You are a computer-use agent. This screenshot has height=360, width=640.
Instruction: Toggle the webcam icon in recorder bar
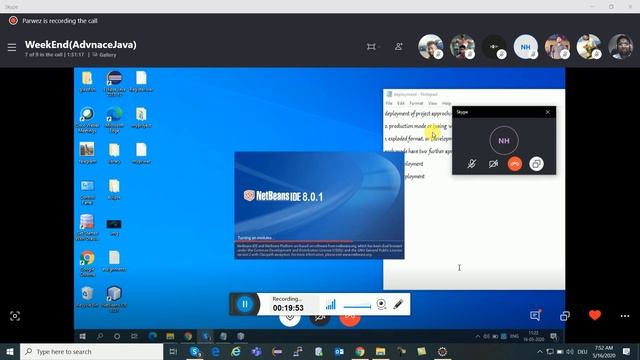[x=381, y=304]
